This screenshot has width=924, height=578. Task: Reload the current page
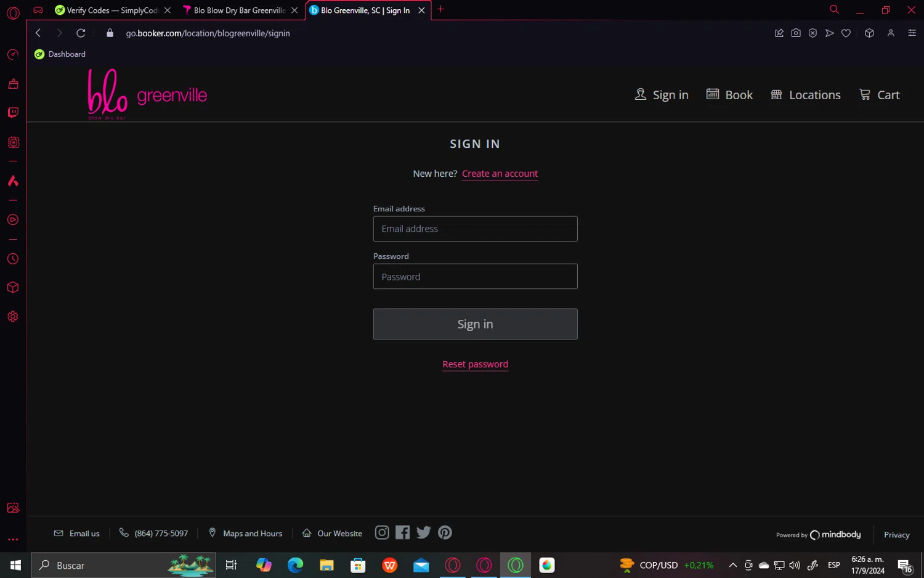81,33
